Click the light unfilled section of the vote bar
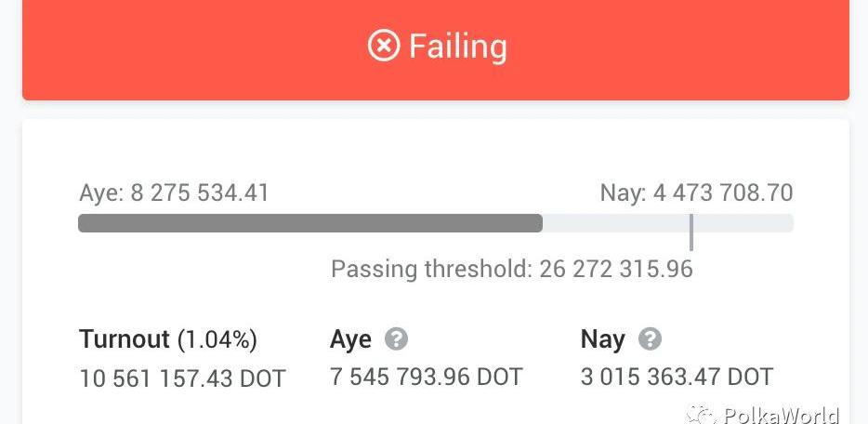This screenshot has width=868, height=424. point(613,223)
